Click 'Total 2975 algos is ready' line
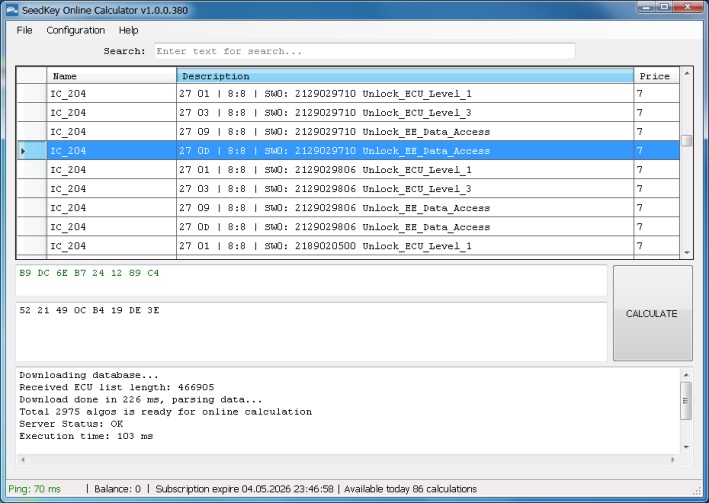Viewport: 709px width, 503px height. (165, 412)
